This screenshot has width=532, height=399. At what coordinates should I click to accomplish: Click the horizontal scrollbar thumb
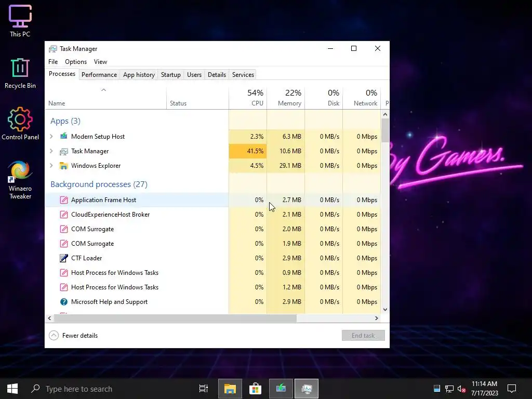point(175,318)
